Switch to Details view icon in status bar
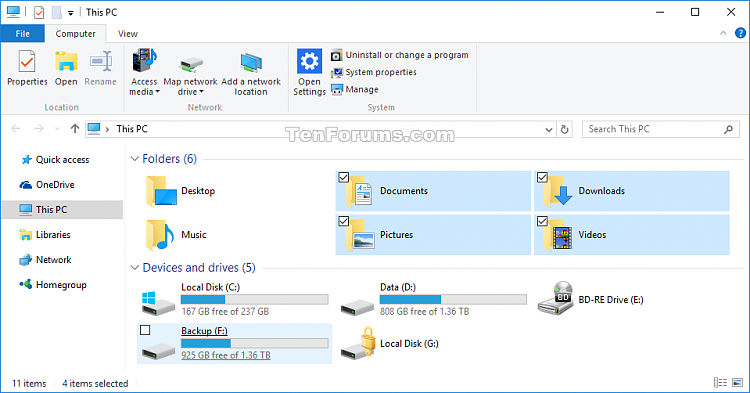Viewport: 750px width, 393px height. click(x=720, y=382)
